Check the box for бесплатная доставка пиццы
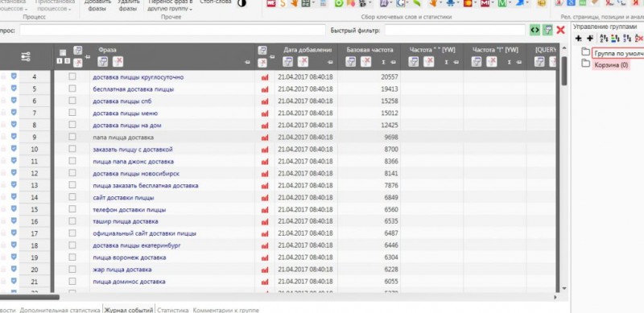 72,89
